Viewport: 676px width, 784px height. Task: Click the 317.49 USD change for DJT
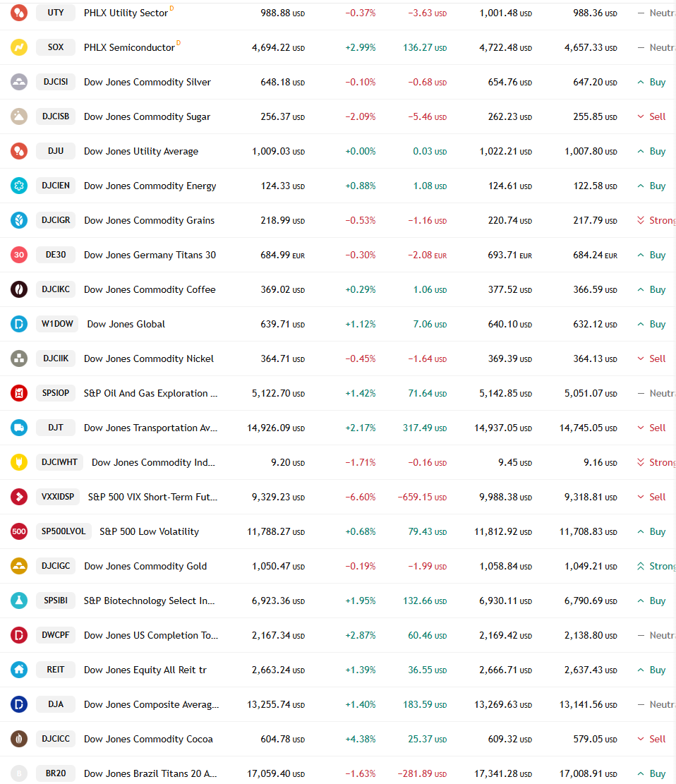[425, 428]
